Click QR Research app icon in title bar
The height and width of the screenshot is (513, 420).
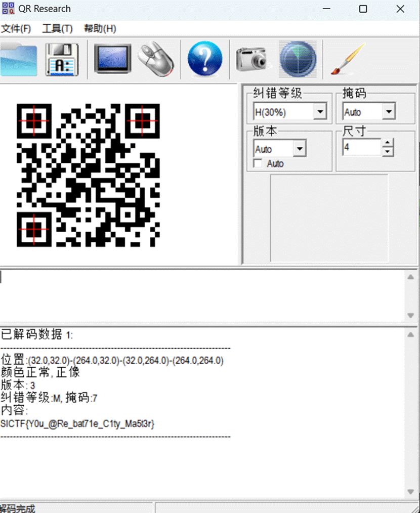[x=8, y=9]
